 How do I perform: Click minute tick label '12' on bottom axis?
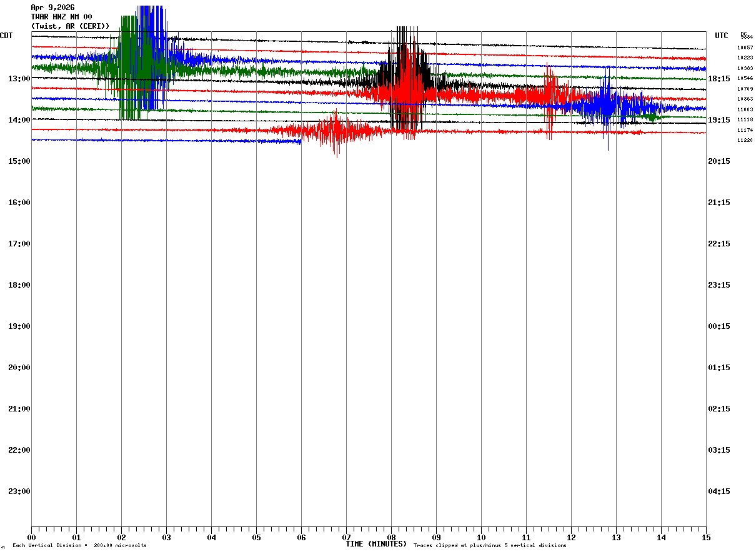(x=571, y=537)
